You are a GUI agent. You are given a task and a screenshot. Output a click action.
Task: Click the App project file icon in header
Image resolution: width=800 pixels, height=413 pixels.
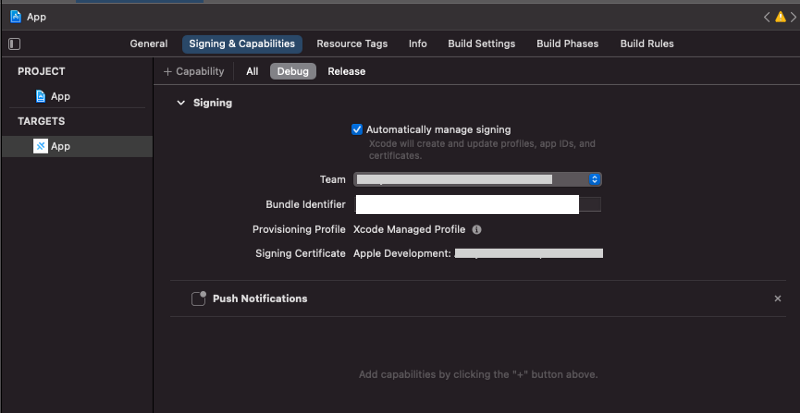click(x=16, y=17)
